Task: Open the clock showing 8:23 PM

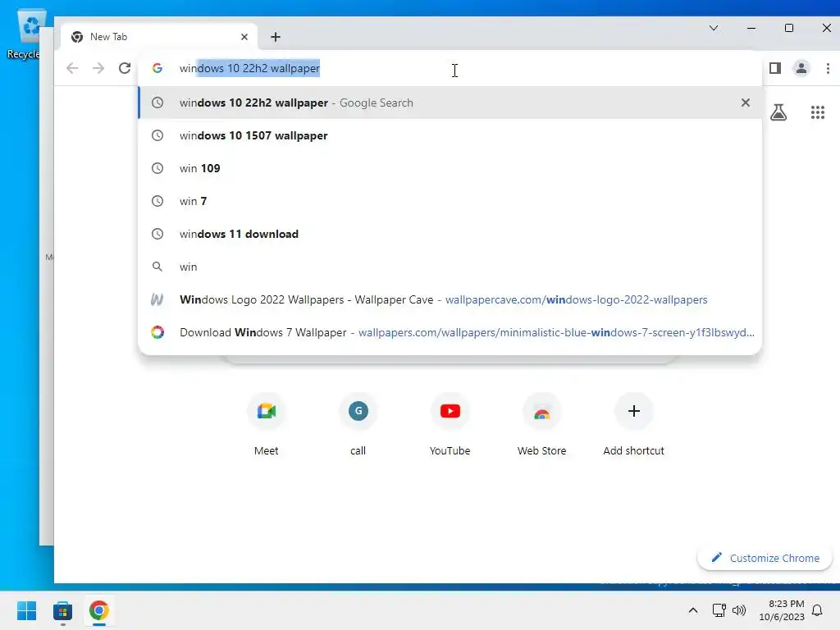Action: pyautogui.click(x=782, y=610)
